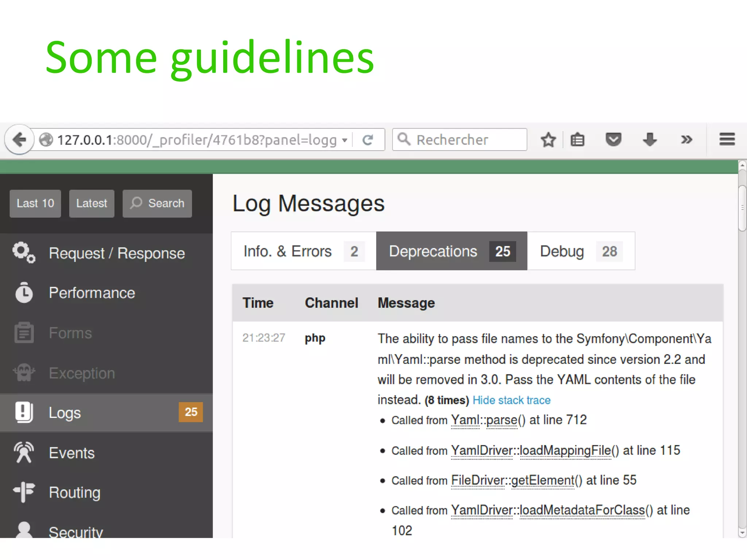Switch to the Debug tab
Screen dimensions: 747x560
point(581,251)
